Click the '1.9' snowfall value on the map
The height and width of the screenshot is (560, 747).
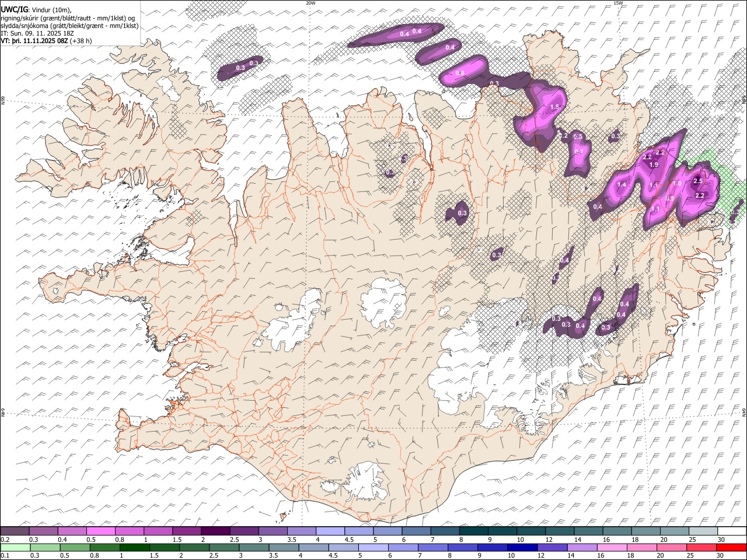654,165
